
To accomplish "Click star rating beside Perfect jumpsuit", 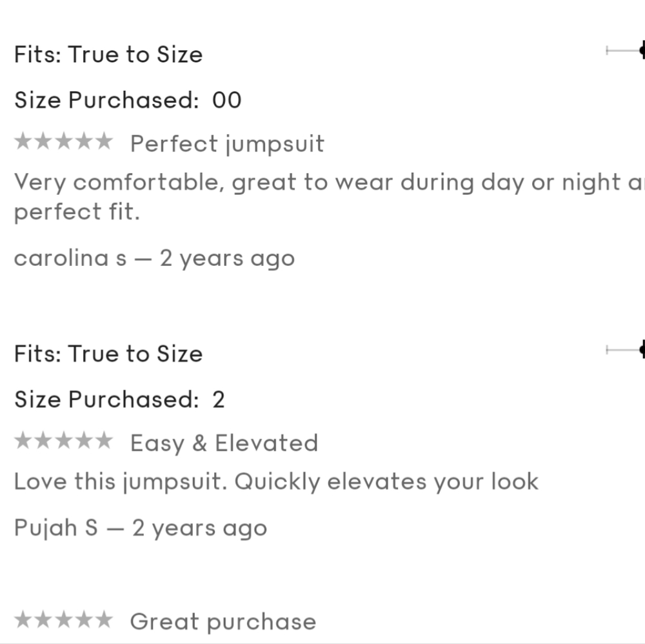I will point(63,142).
